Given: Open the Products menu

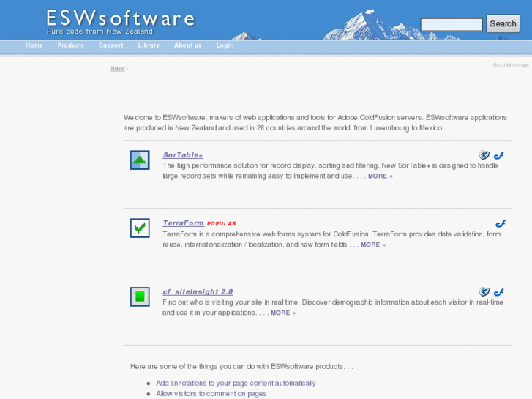Looking at the screenshot, I should [x=70, y=45].
